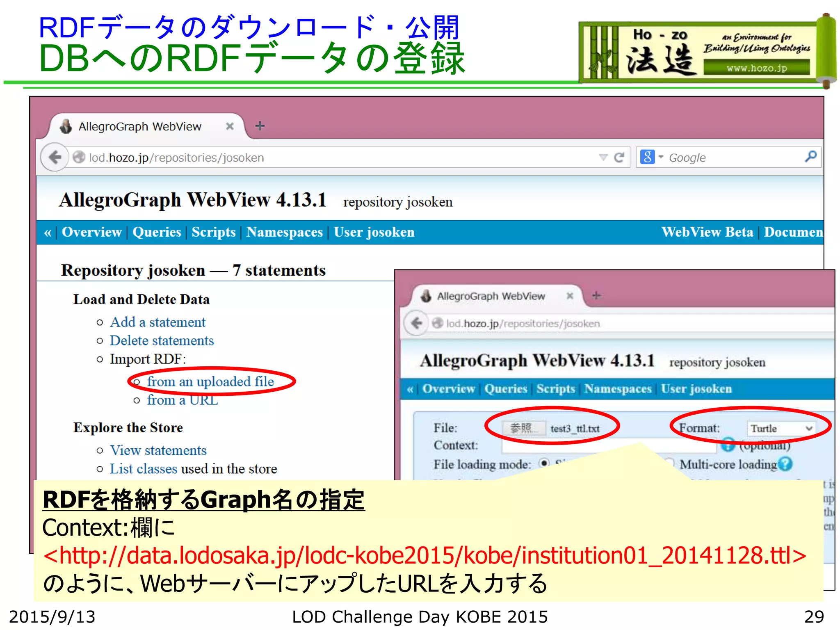
Task: Click the « collapse link in main navbar
Action: pyautogui.click(x=48, y=233)
